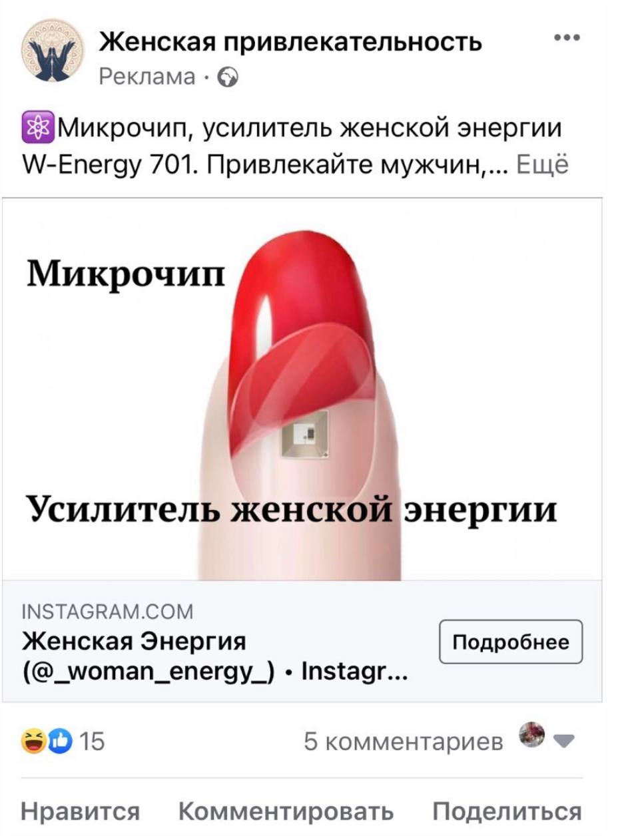The height and width of the screenshot is (840, 630).
Task: Like the post with Нравится
Action: click(81, 812)
